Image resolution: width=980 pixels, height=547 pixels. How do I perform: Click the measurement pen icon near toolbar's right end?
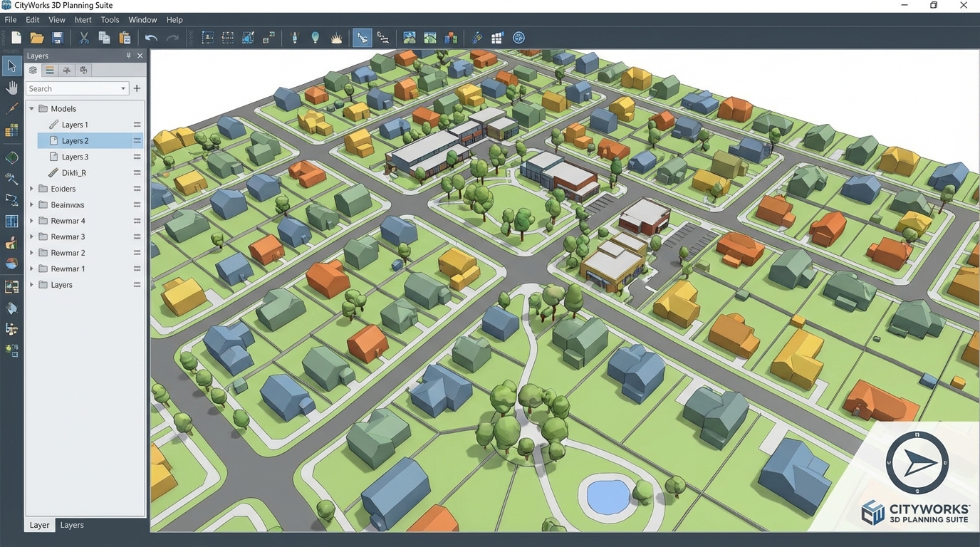click(x=476, y=37)
